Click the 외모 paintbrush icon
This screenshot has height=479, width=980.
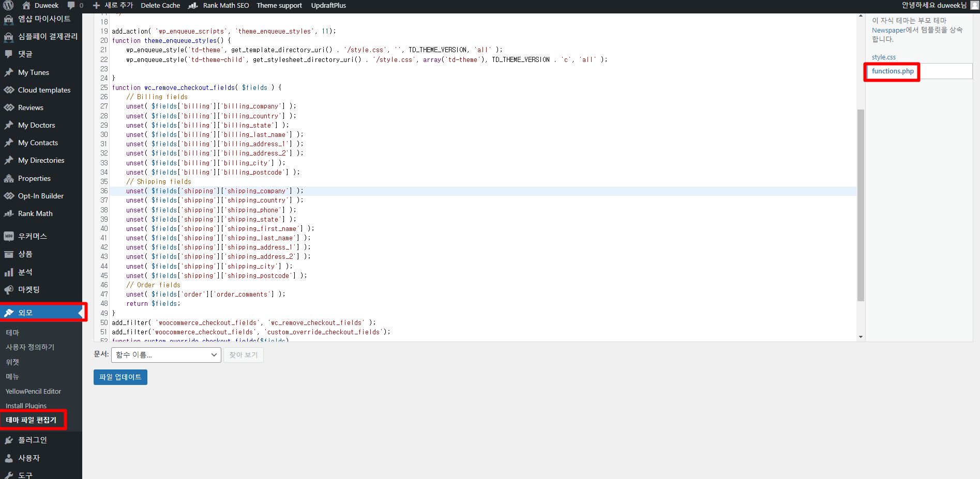9,313
